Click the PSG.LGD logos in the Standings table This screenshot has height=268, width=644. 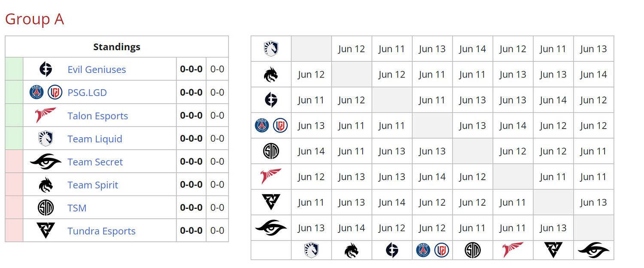coord(46,92)
